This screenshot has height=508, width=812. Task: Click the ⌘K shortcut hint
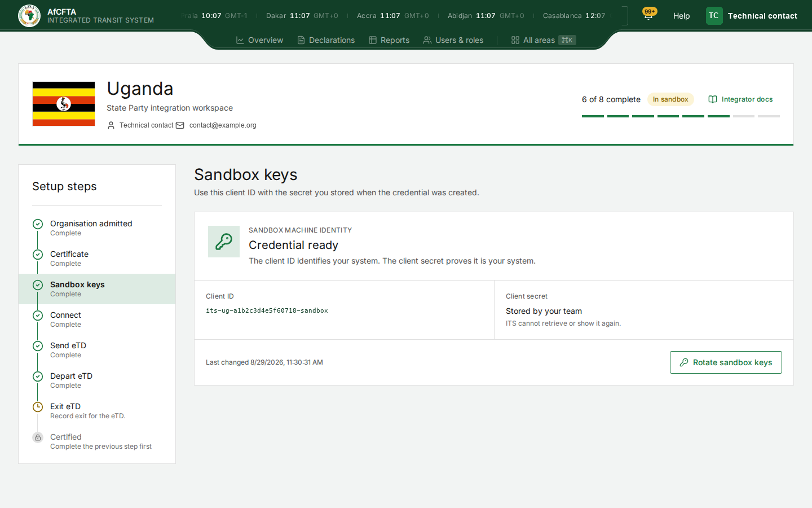pyautogui.click(x=567, y=40)
